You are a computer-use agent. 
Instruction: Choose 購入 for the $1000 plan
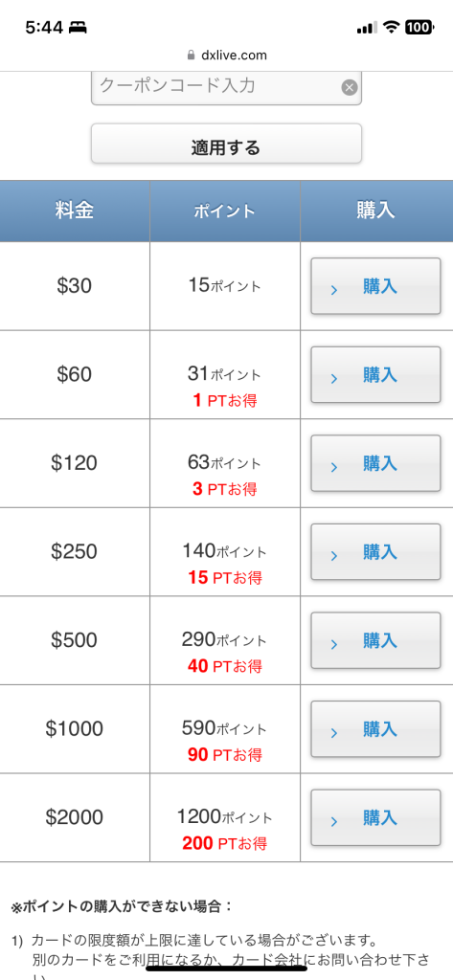pos(376,729)
